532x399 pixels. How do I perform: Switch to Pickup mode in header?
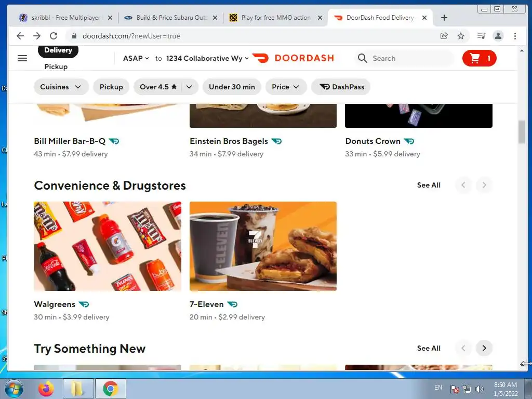56,66
